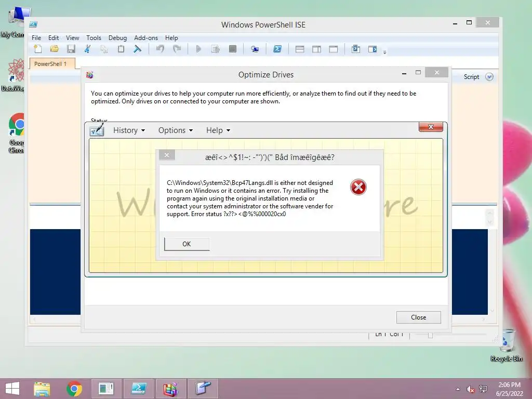Select the Google Chrome desktop shortcut
532x399 pixels.
(x=17, y=133)
